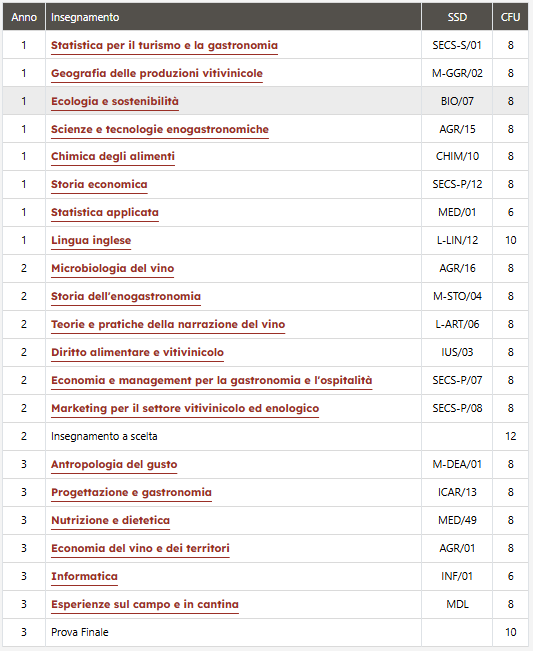Click the Insegnamento column header
This screenshot has height=651, width=533.
point(85,17)
